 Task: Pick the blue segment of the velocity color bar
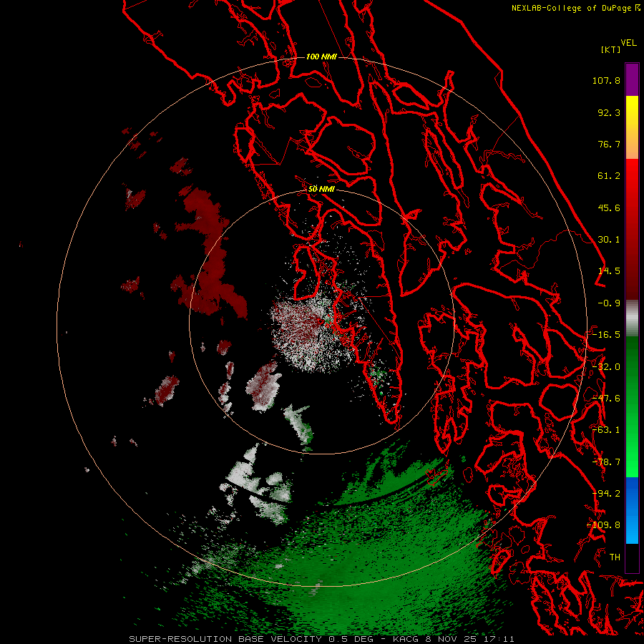pyautogui.click(x=632, y=510)
